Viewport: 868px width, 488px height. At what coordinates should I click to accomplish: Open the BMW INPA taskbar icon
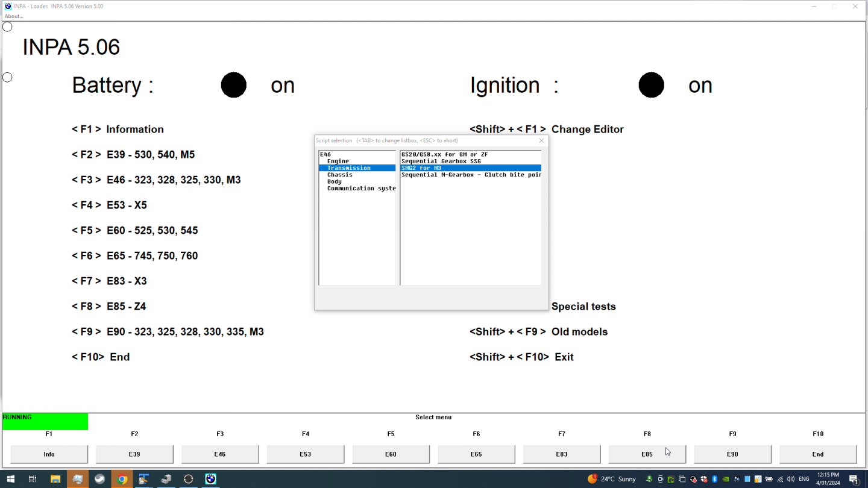(x=210, y=479)
